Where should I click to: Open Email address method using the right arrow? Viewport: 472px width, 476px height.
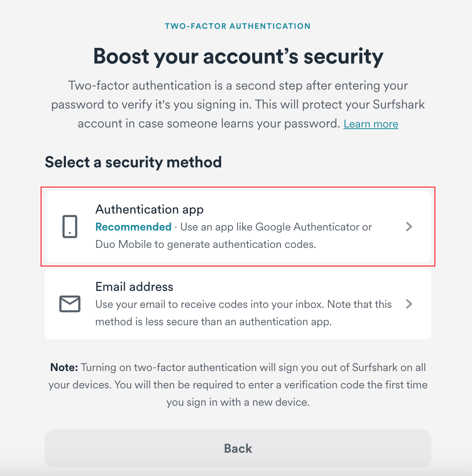[409, 304]
